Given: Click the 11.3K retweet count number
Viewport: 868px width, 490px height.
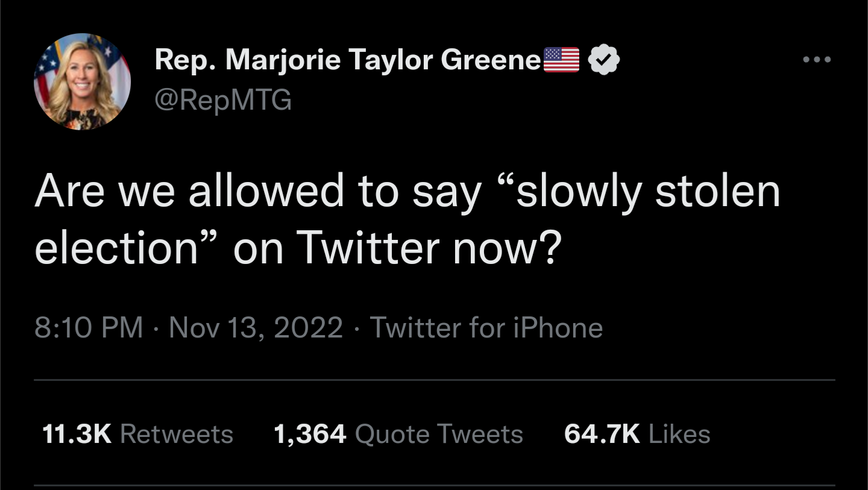Looking at the screenshot, I should click(x=77, y=434).
